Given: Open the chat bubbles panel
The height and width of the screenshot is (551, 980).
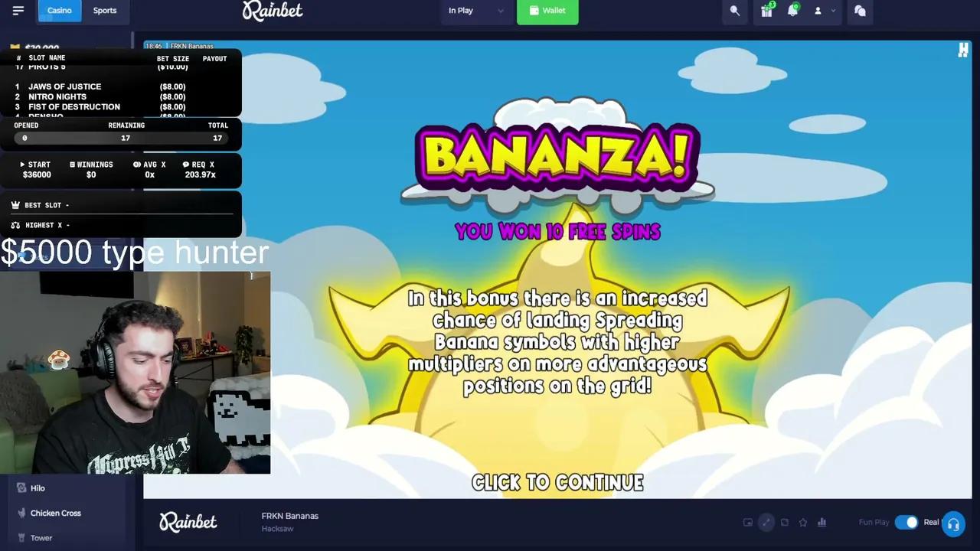Looking at the screenshot, I should [x=860, y=11].
